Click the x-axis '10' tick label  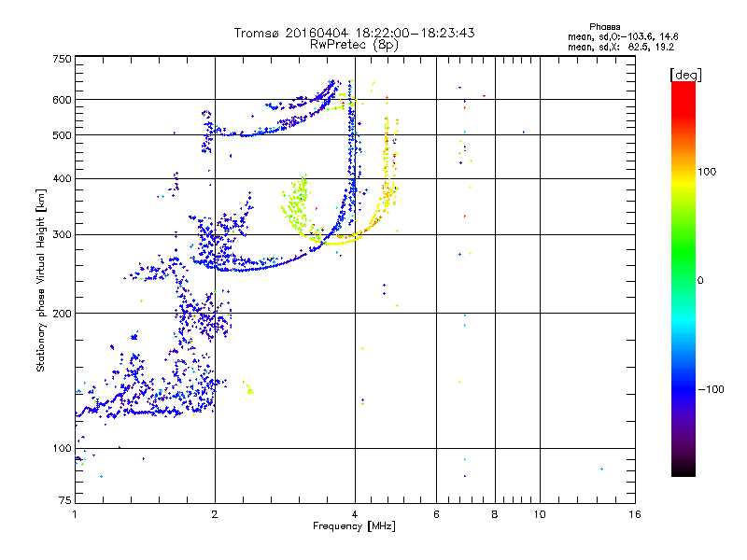[540, 514]
